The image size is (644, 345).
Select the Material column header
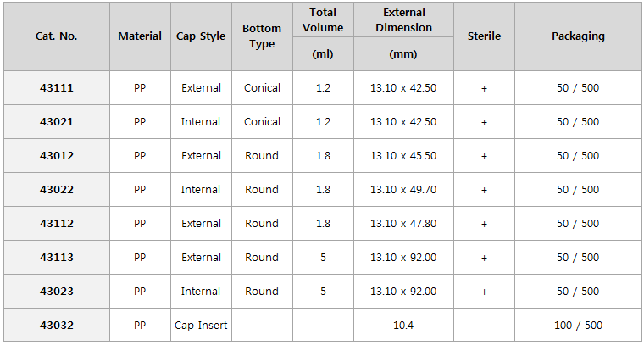coord(140,36)
